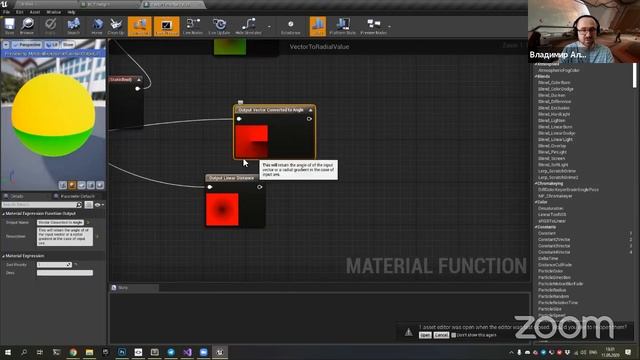Screen dimensions: 640x360
Task: Run the Clean Up tool
Action: point(116,26)
